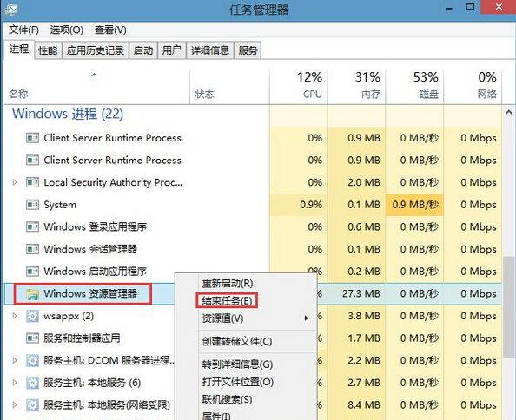Click the 3.8 MB memory value
Viewport: 516px width, 420px height.
pyautogui.click(x=364, y=316)
